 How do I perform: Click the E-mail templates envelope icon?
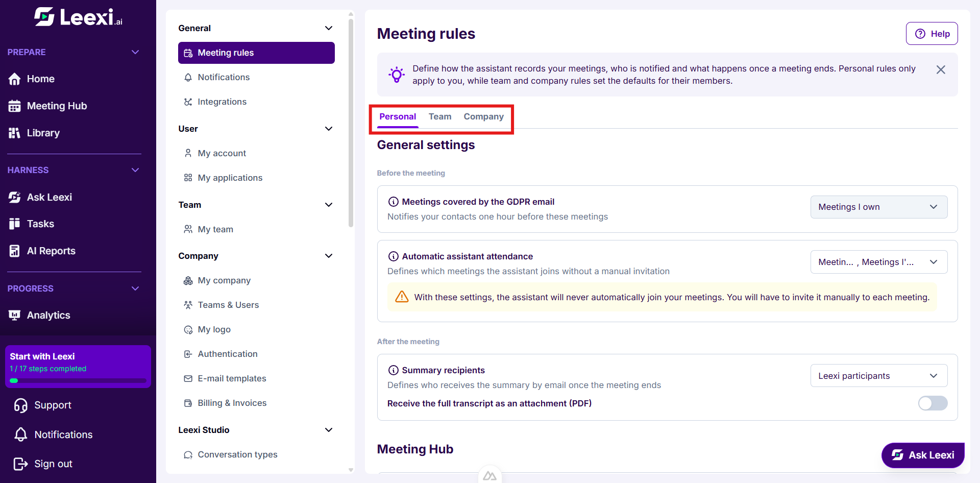[x=188, y=379]
